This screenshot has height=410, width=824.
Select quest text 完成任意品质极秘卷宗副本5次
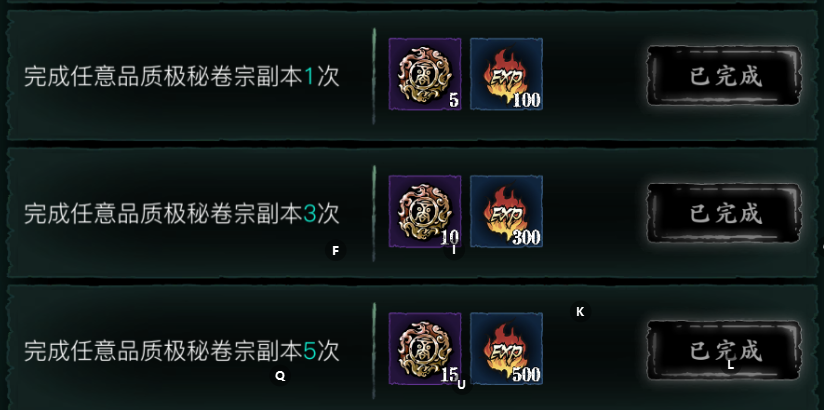tap(182, 352)
